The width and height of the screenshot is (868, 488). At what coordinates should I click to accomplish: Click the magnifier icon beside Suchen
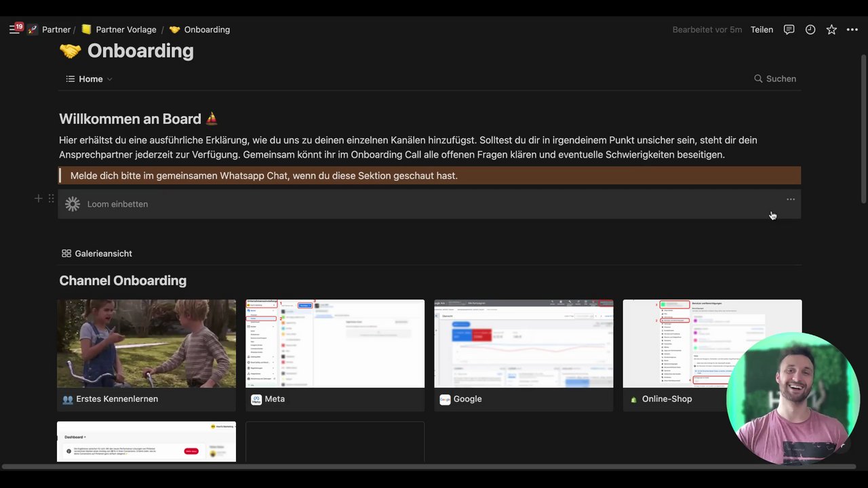[758, 79]
